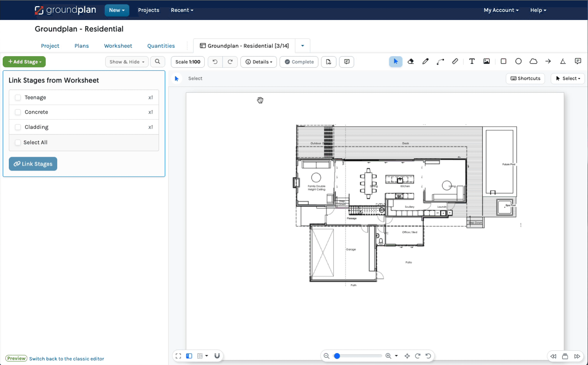Image resolution: width=588 pixels, height=365 pixels.
Task: Select the arrow pointer tool in toolbar
Action: [x=396, y=61]
